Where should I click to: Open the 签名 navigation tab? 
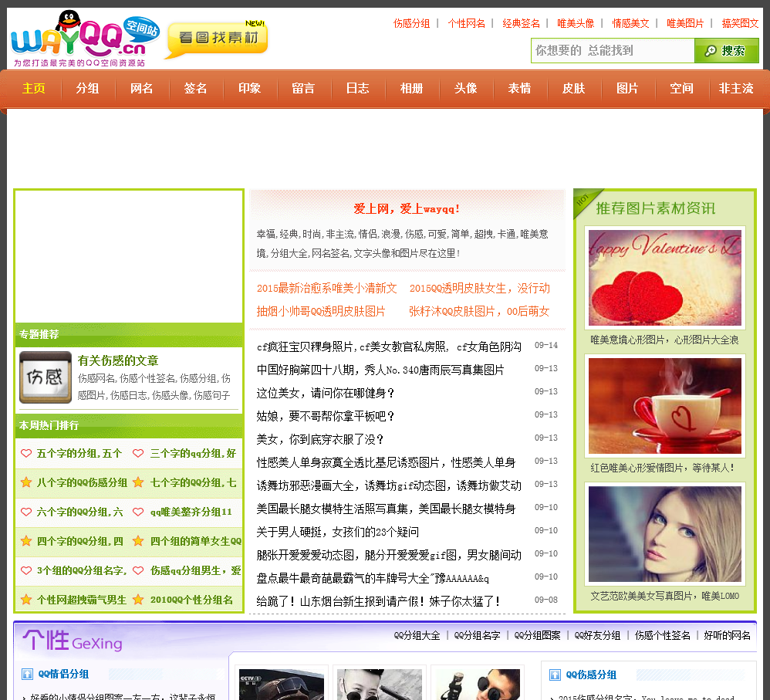(195, 89)
